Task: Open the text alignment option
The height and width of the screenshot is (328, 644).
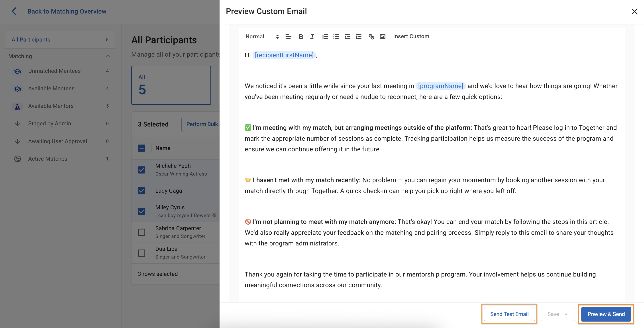Action: (288, 37)
